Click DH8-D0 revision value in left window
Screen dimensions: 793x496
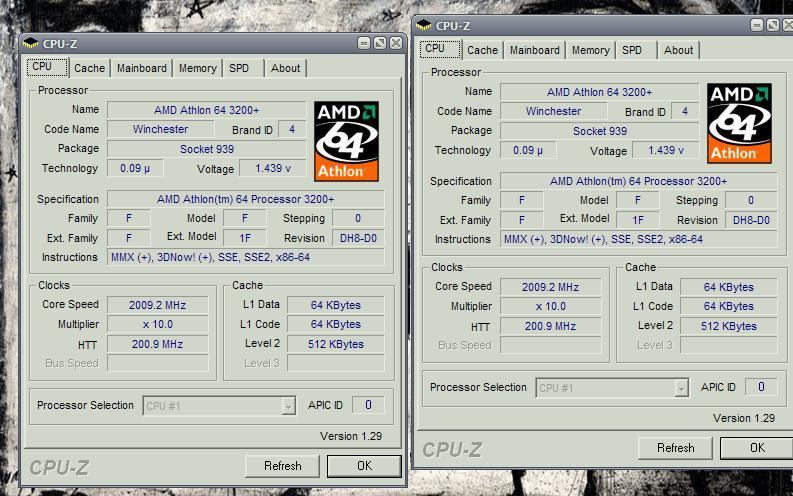(x=358, y=238)
